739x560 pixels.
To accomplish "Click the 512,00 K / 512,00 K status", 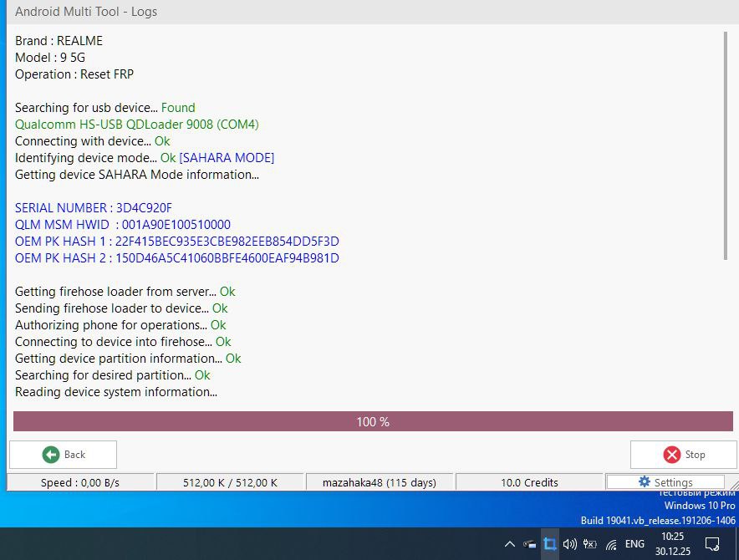I will coord(230,483).
